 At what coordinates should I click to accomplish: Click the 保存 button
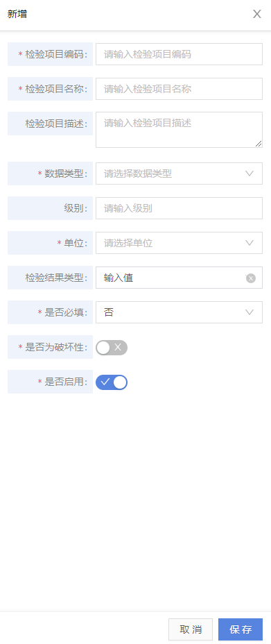point(241,629)
